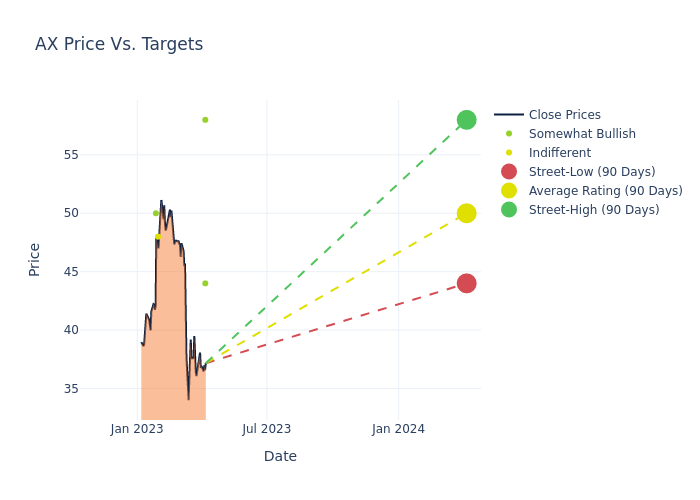Select the Jan 2024 x-axis tick label
Image resolution: width=700 pixels, height=500 pixels.
[x=398, y=429]
